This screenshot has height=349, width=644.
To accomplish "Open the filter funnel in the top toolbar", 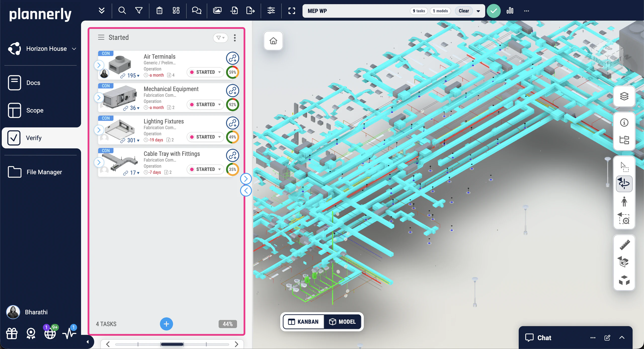I will (139, 11).
